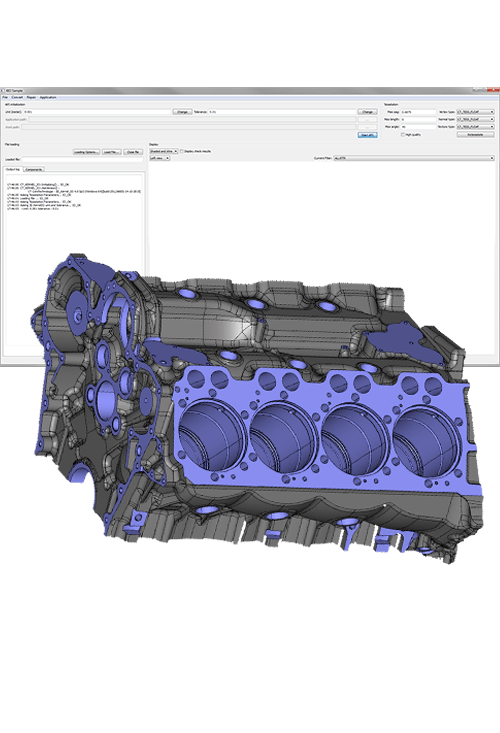The height and width of the screenshot is (733, 500).
Task: Click the Close file button
Action: tap(133, 152)
